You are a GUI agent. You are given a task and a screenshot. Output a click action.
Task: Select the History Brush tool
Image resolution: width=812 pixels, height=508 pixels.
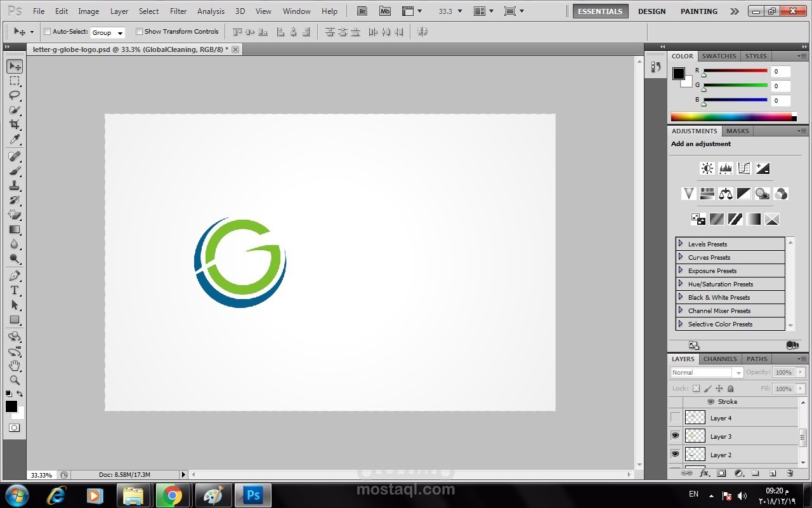[15, 200]
